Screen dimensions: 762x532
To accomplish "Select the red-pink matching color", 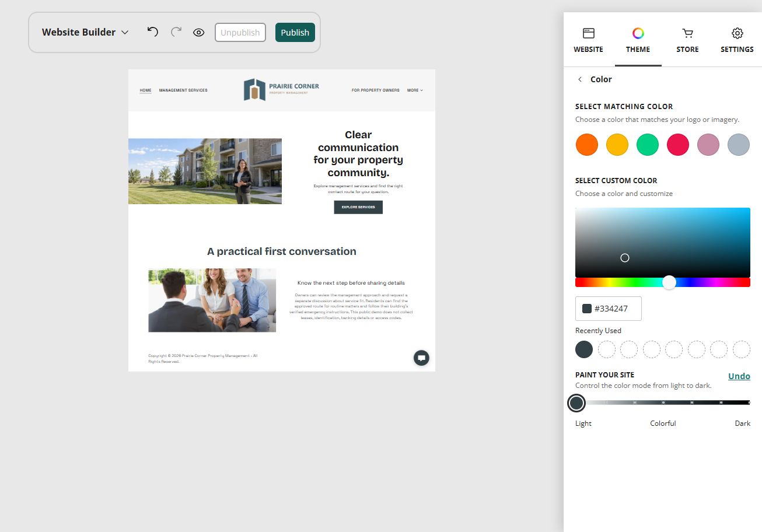I will coord(678,145).
